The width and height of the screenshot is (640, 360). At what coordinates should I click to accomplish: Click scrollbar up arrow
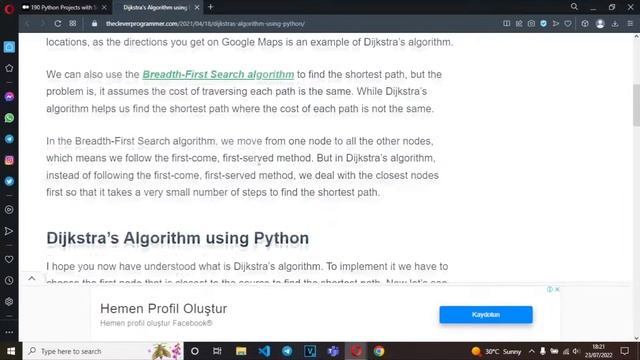point(636,36)
